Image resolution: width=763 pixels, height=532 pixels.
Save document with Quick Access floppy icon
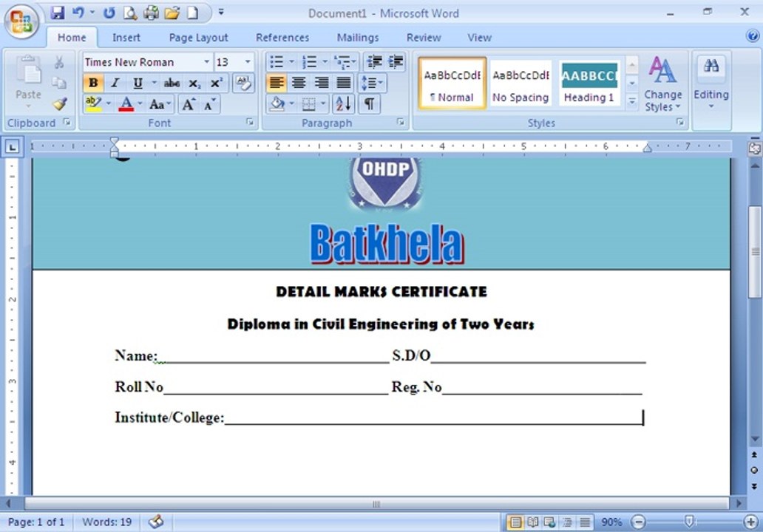pos(58,13)
